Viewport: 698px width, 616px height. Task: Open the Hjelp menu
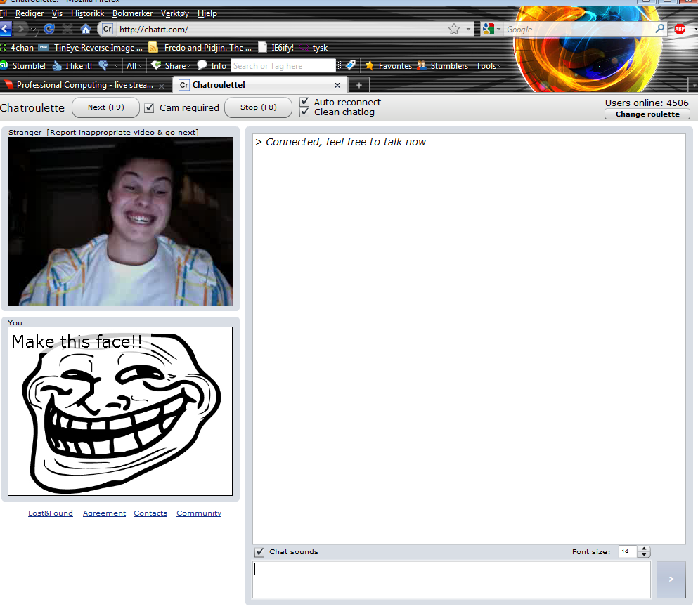point(207,13)
